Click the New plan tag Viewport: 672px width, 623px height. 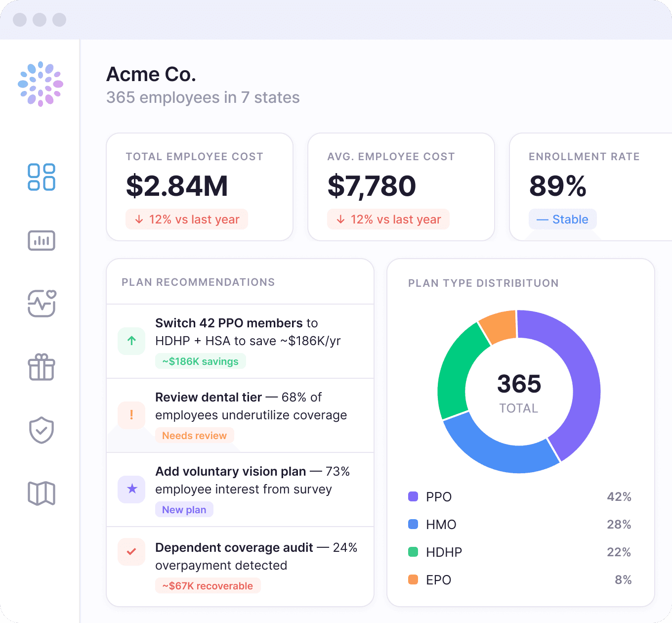click(184, 510)
